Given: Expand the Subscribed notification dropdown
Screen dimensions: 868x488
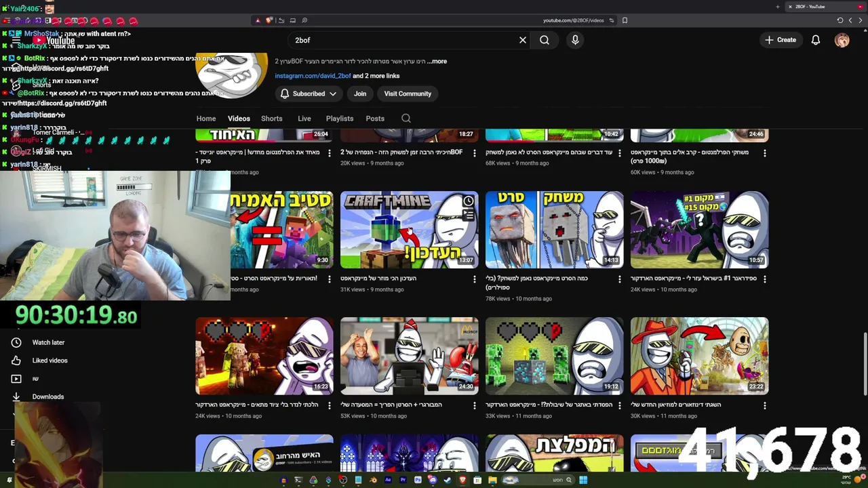Looking at the screenshot, I should point(309,94).
